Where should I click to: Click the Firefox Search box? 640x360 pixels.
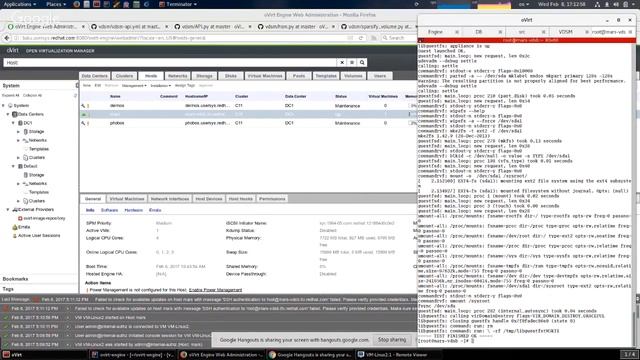[398, 38]
